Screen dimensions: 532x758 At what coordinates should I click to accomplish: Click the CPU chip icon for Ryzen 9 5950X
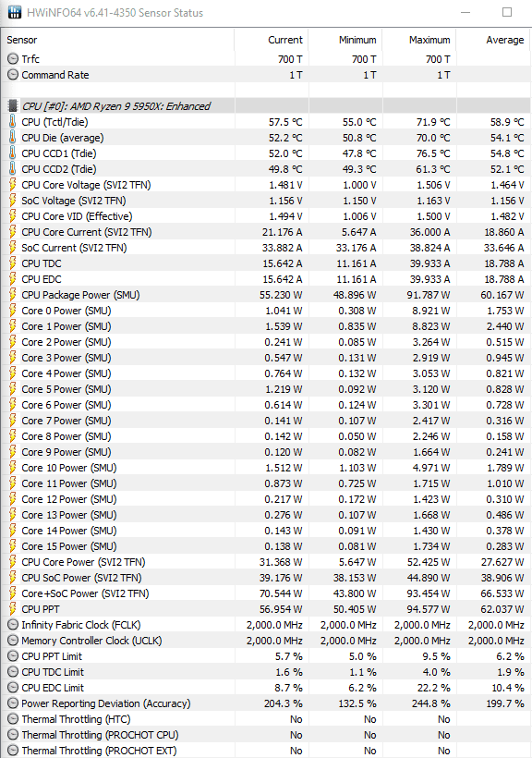(x=13, y=106)
